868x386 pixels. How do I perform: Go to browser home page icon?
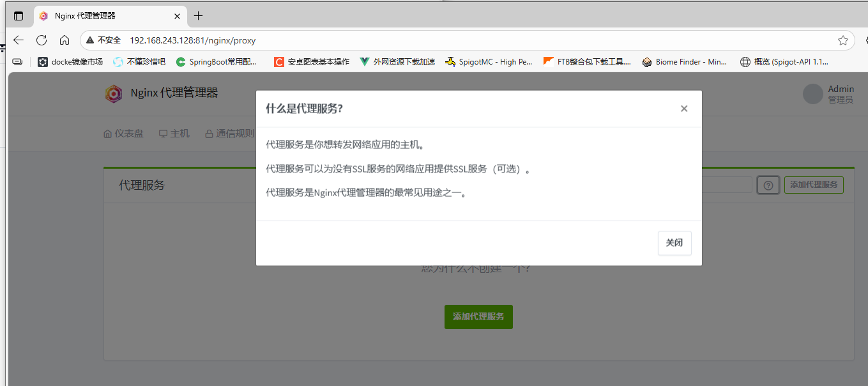click(65, 40)
